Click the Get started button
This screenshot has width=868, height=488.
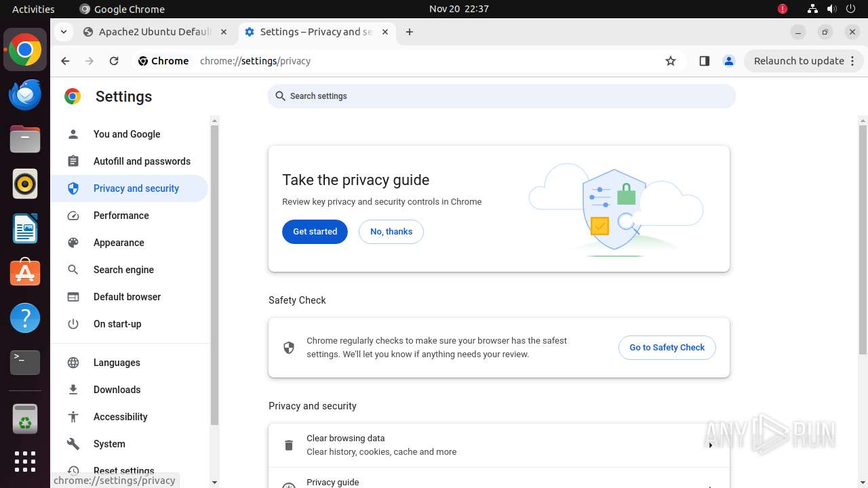point(315,232)
